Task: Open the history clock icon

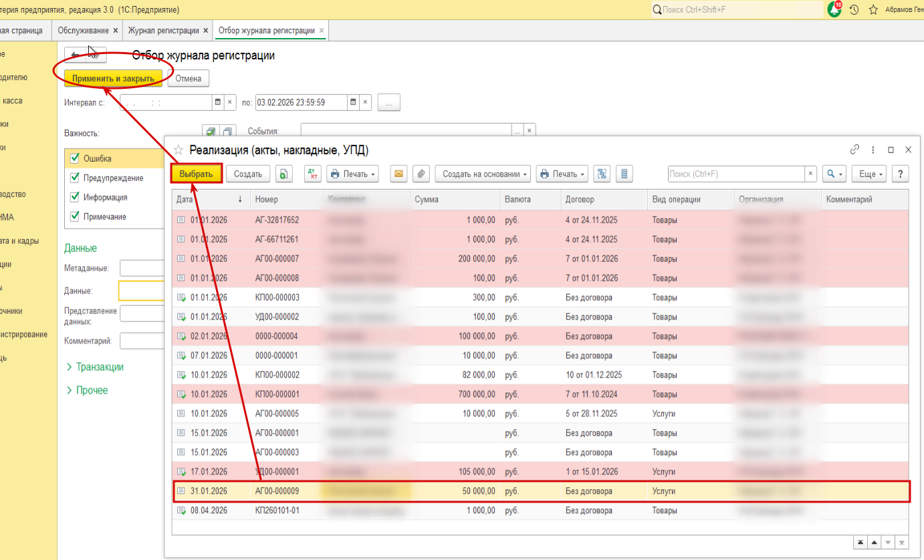Action: click(x=854, y=10)
